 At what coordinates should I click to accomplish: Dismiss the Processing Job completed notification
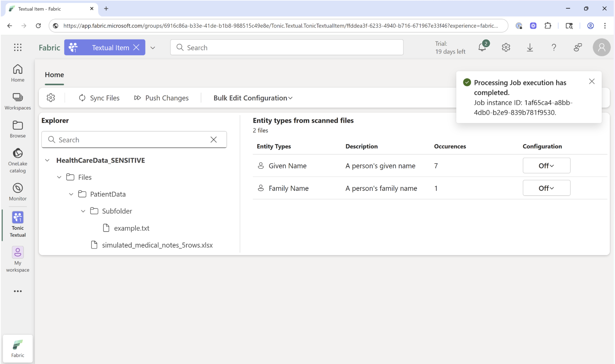(x=591, y=81)
